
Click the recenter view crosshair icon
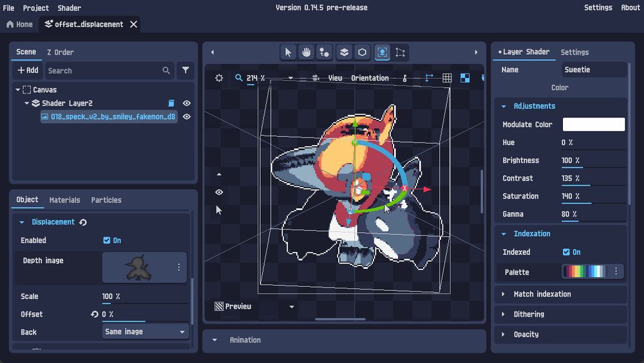coord(219,78)
